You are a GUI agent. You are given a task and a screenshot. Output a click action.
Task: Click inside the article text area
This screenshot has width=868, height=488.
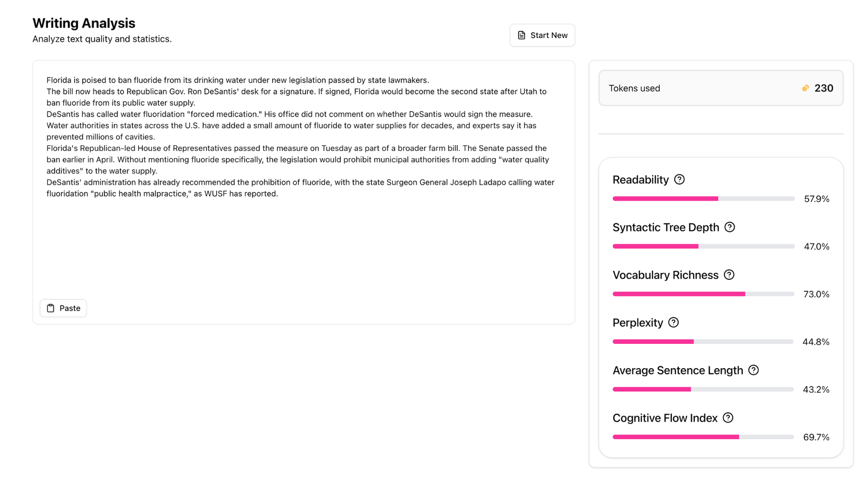click(303, 244)
